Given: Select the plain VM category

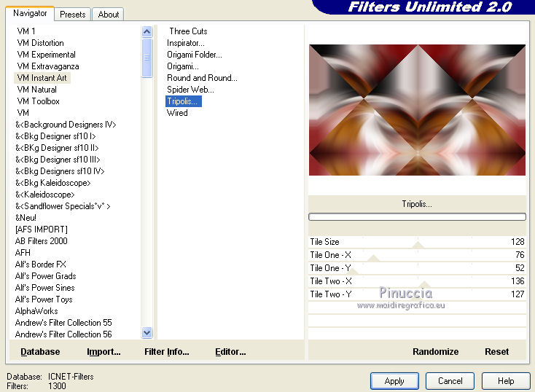Looking at the screenshot, I should click(23, 113).
